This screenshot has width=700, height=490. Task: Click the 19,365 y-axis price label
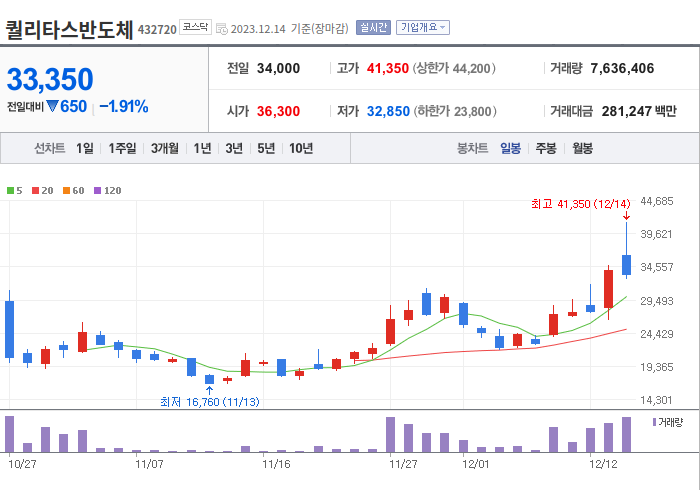[657, 367]
